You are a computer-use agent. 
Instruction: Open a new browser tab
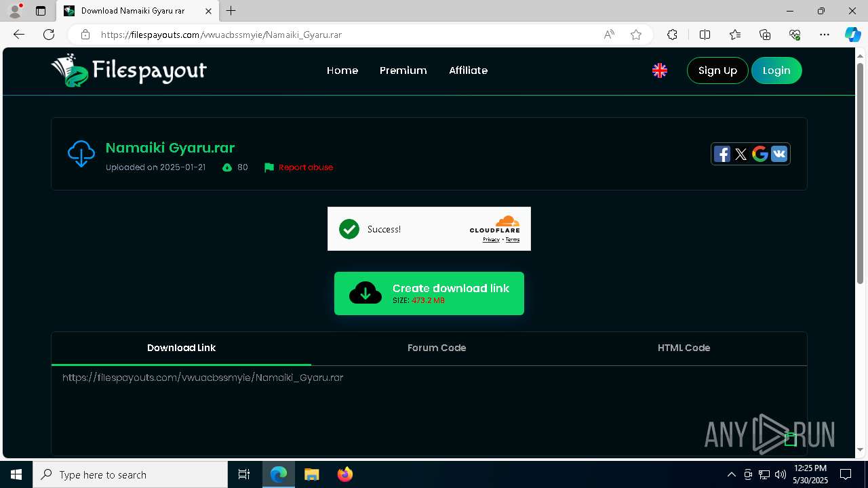coord(231,11)
